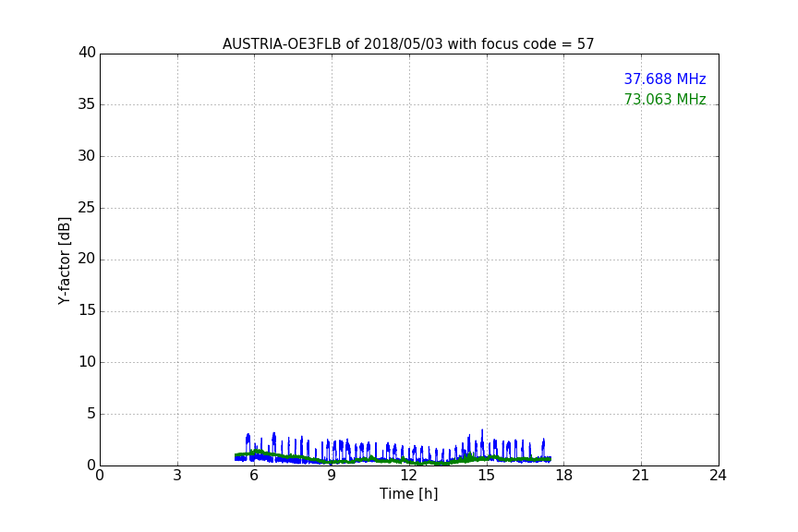Screen dimensions: 798x532
Task: Click x-axis tick value 9
Action: click(332, 476)
